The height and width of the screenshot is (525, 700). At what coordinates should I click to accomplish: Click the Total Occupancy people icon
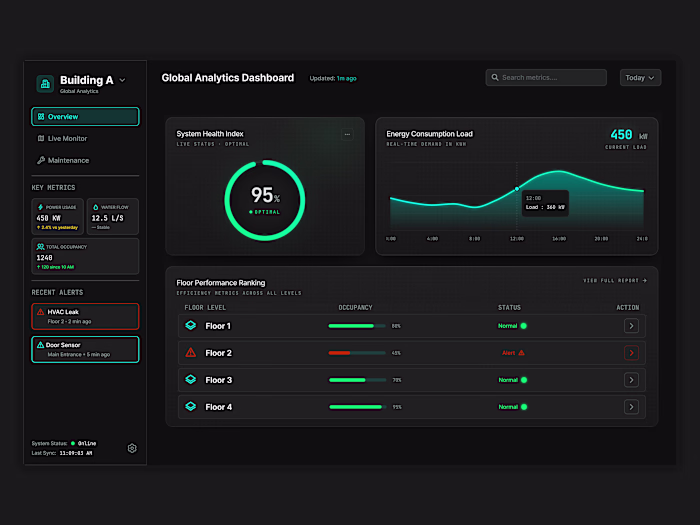click(40, 247)
